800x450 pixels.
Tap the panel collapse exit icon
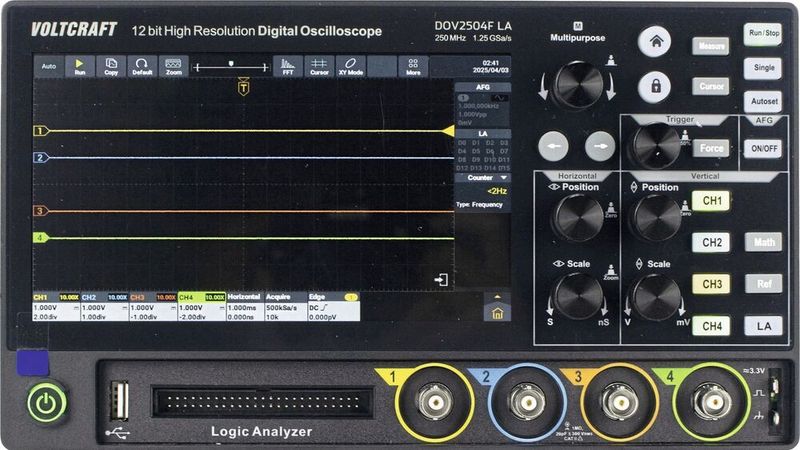tap(441, 280)
